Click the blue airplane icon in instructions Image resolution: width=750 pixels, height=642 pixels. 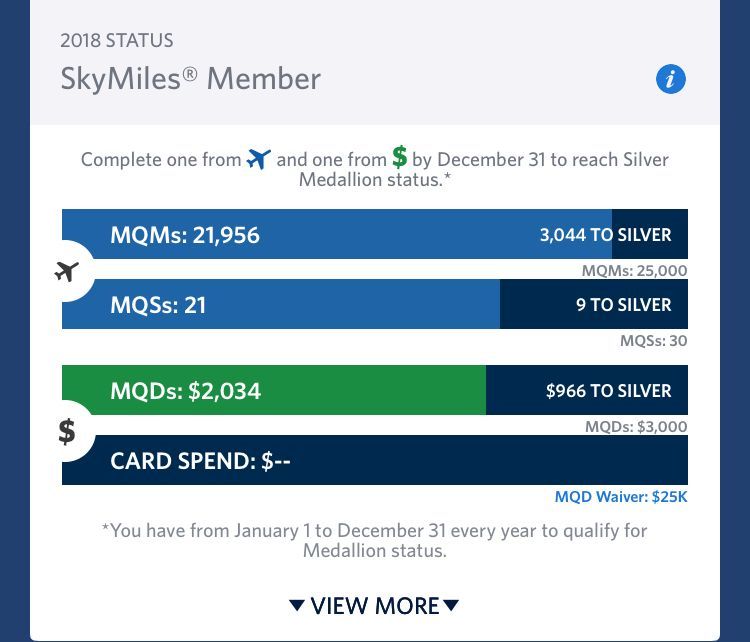pyautogui.click(x=259, y=159)
